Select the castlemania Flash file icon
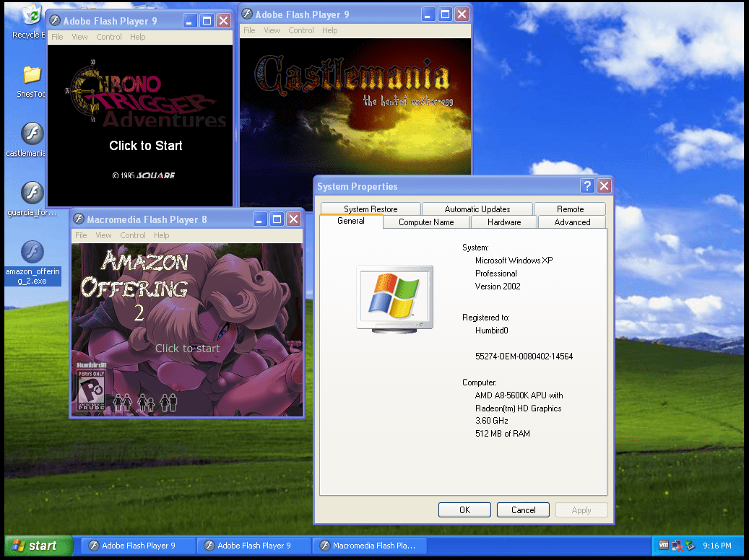Viewport: 749px width, 560px height. click(x=32, y=134)
